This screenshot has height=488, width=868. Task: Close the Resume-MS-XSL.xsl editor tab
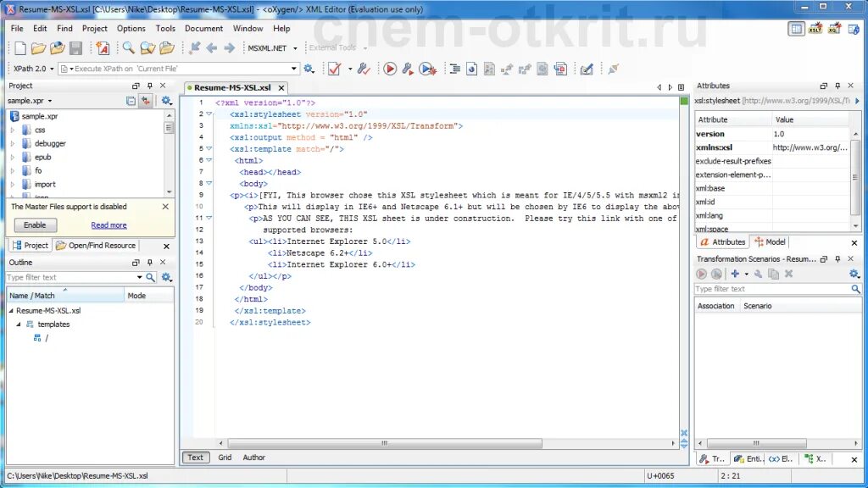pyautogui.click(x=281, y=88)
